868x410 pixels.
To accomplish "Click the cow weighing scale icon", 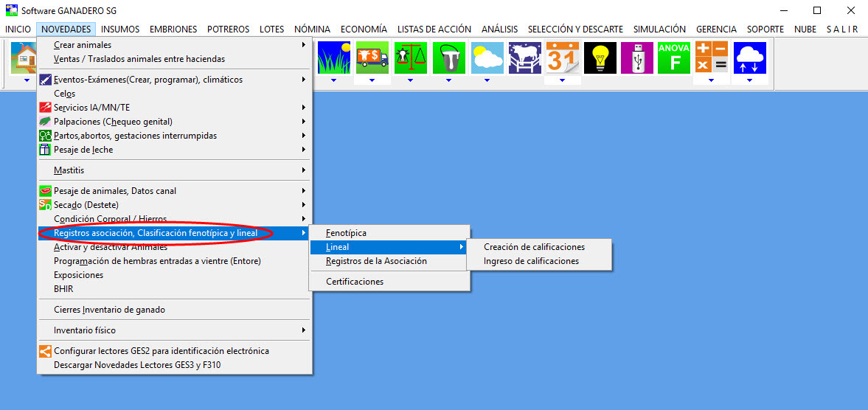I will coord(410,58).
